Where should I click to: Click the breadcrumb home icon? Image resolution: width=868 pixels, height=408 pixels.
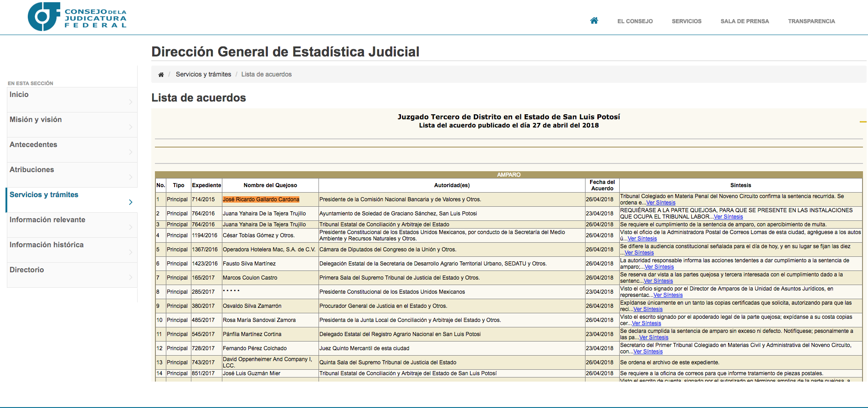tap(161, 75)
